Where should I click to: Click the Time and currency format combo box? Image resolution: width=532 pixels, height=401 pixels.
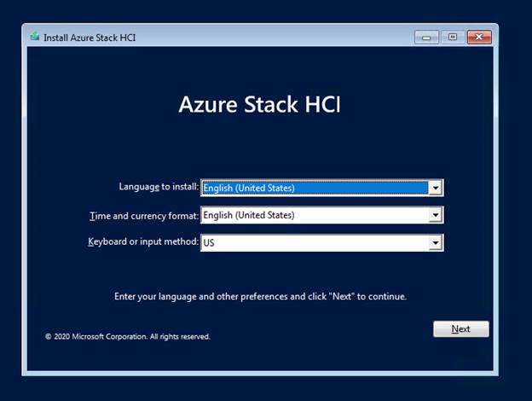(321, 215)
